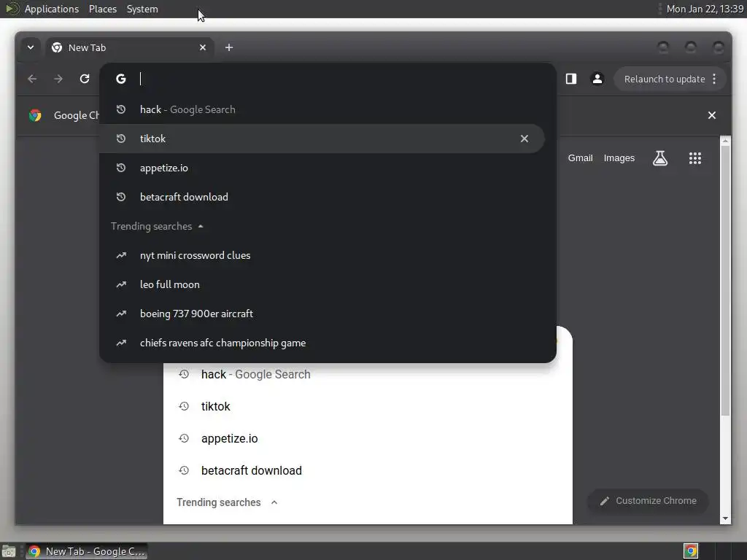Switch to the New Tab tab
Screen dimensions: 747x560
pos(130,47)
